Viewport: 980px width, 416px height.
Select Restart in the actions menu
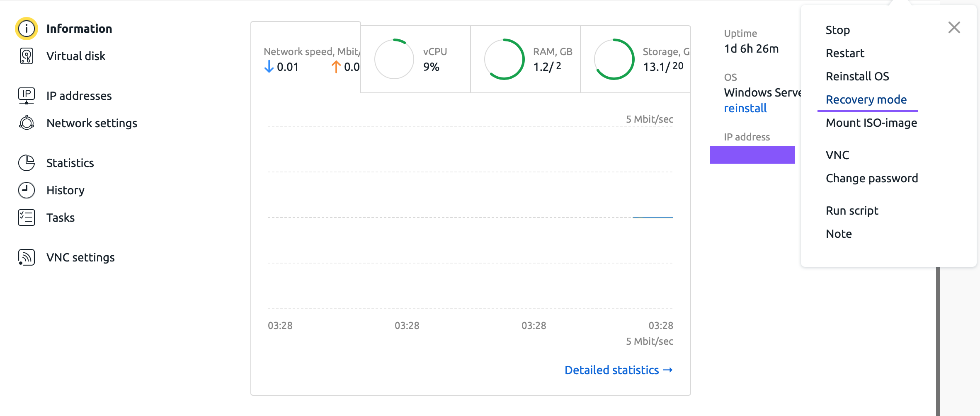click(845, 53)
